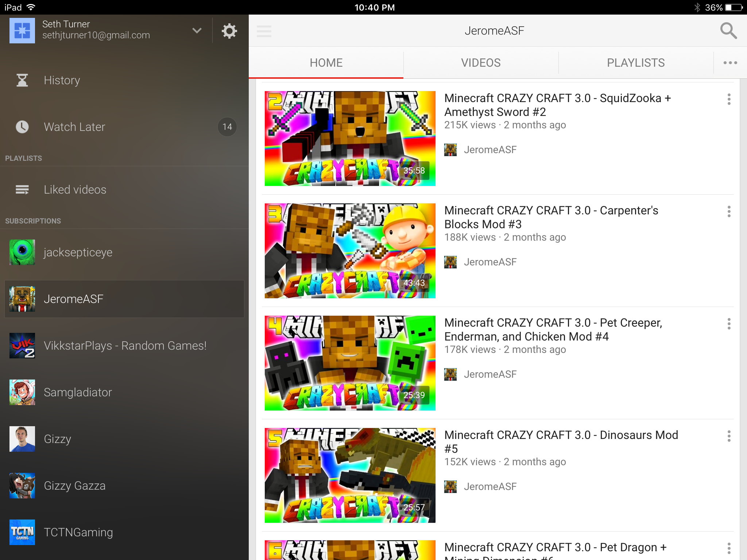Select the jacksepticeye channel avatar
Screen dimensions: 747x560
[x=22, y=252]
